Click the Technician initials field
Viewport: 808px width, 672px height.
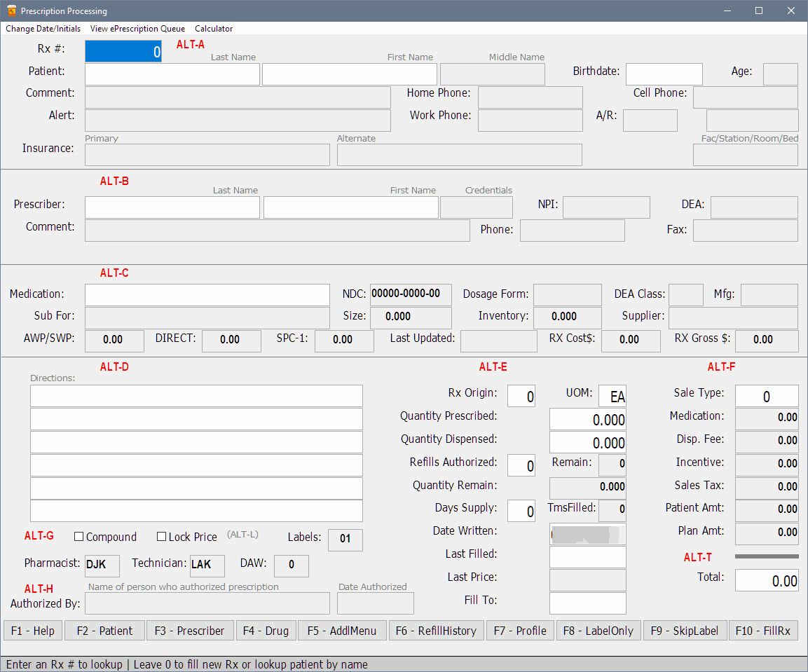tap(207, 566)
